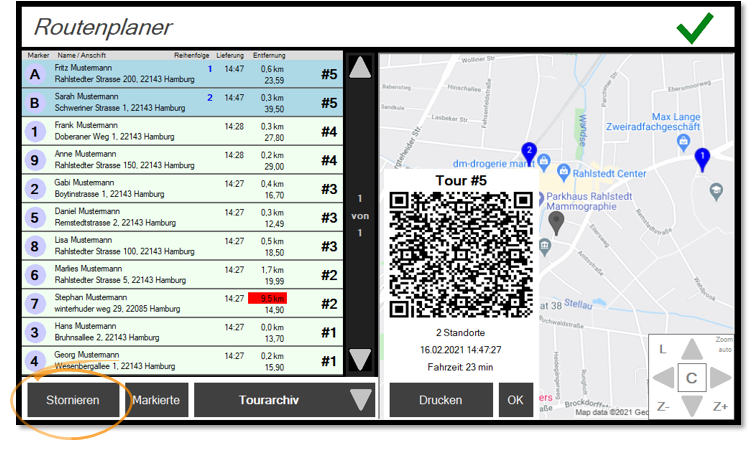Zoom in map with Z+
The height and width of the screenshot is (450, 748).
(720, 407)
